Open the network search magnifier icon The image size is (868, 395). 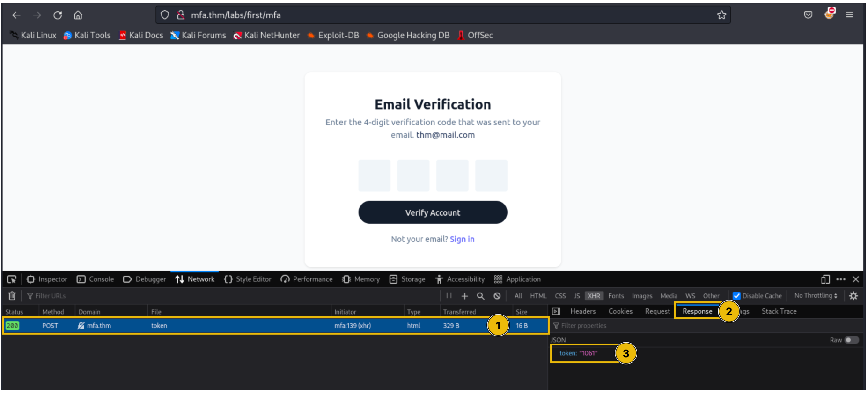[480, 296]
